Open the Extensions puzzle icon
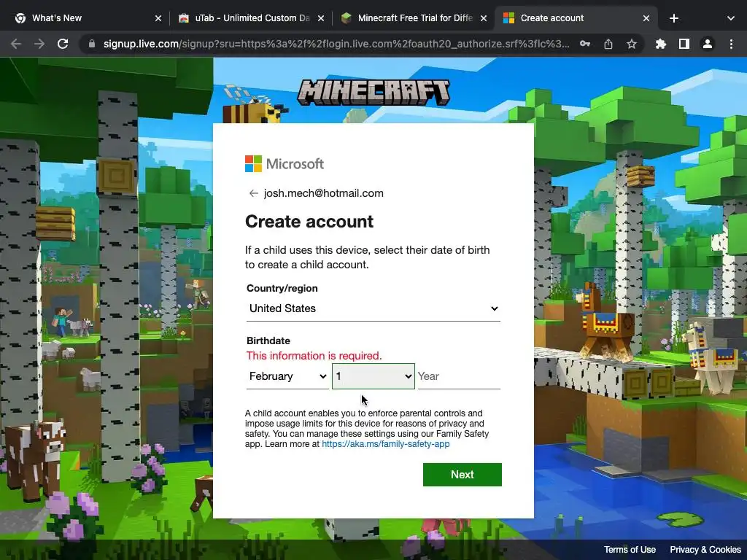747x560 pixels. point(661,44)
